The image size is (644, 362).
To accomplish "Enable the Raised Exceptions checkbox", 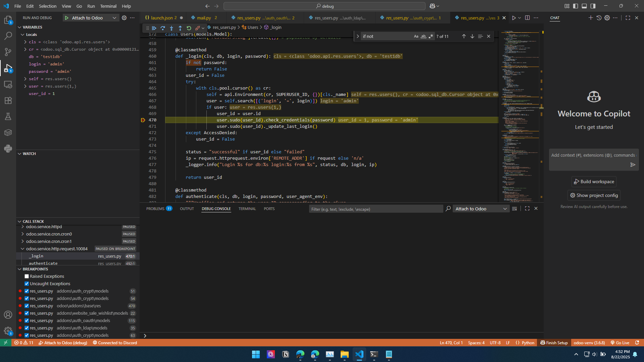I will 27,276.
